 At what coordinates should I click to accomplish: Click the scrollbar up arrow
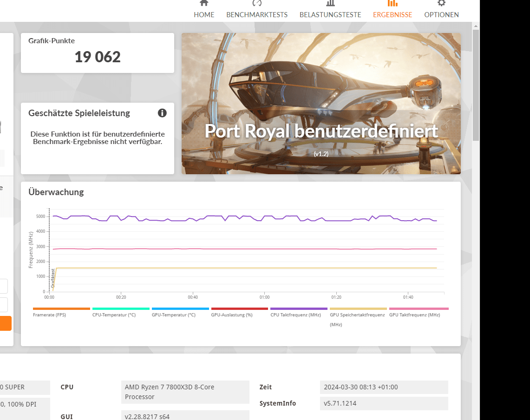point(476,26)
